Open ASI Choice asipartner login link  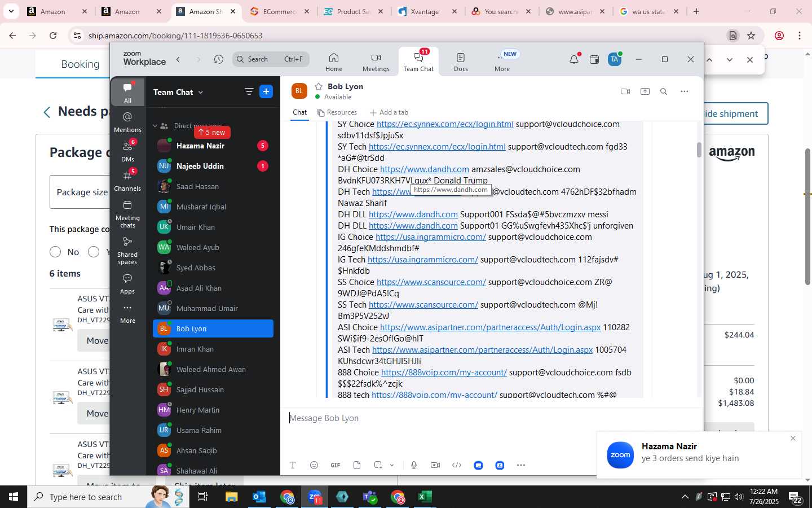[x=490, y=327]
